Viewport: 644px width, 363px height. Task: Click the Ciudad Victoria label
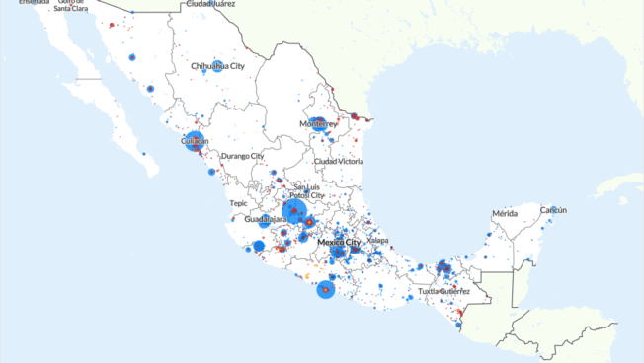339,161
